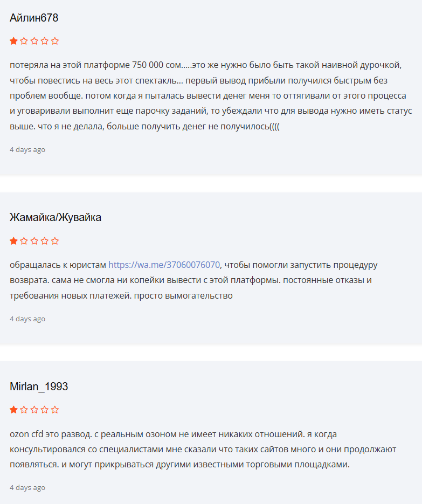Click the third star in Айлин678's rating
The height and width of the screenshot is (504, 422).
(34, 41)
